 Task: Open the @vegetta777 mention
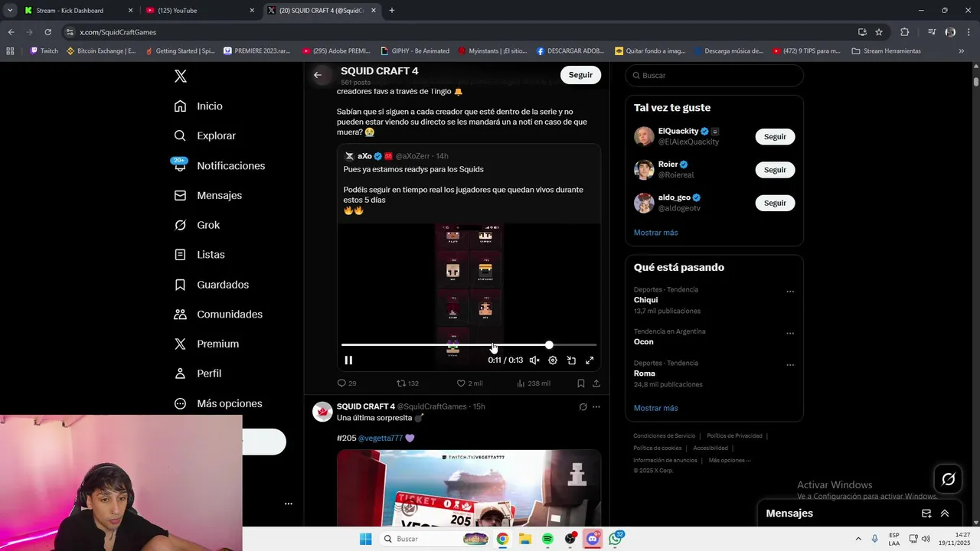pos(381,439)
